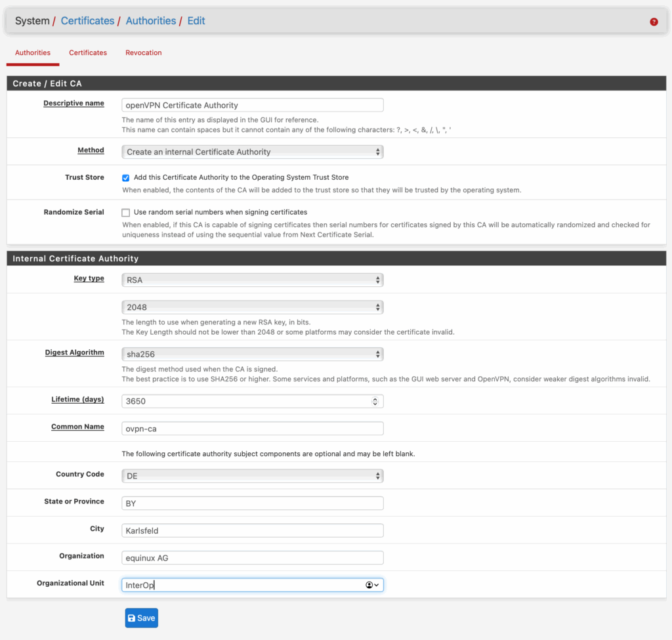The height and width of the screenshot is (640, 672).
Task: Click the Save button
Action: (x=142, y=618)
